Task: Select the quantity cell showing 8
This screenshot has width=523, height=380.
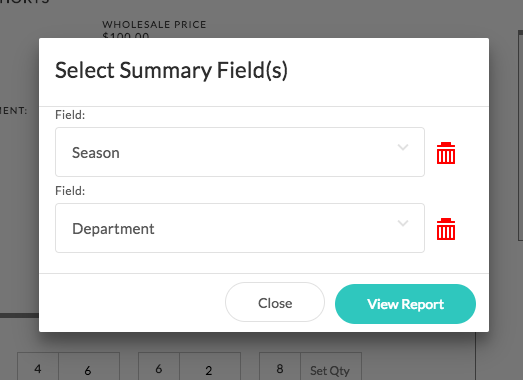Action: 280,367
